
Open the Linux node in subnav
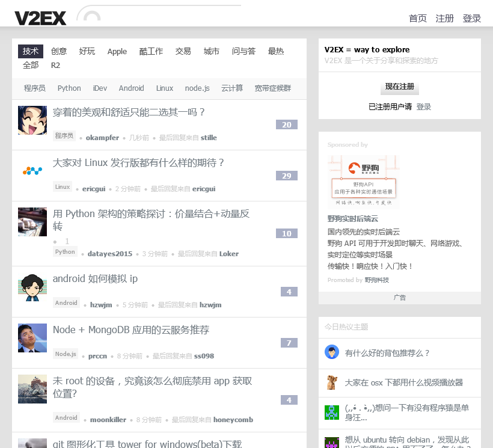point(165,88)
